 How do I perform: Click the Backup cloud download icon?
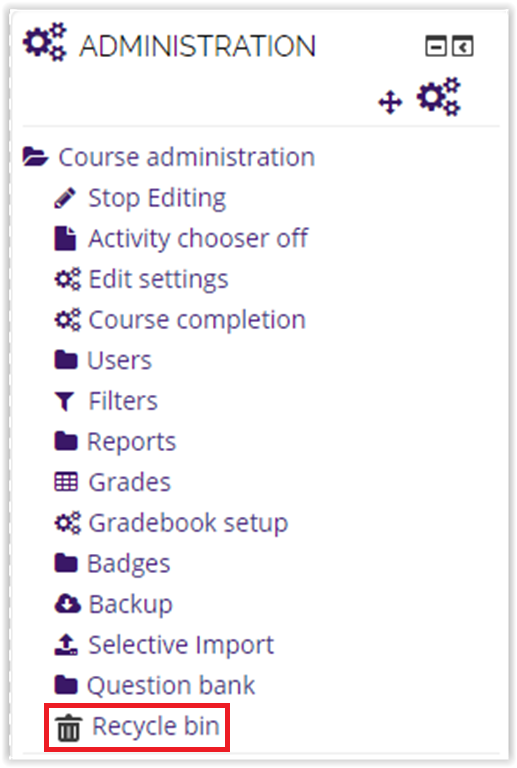click(x=67, y=604)
